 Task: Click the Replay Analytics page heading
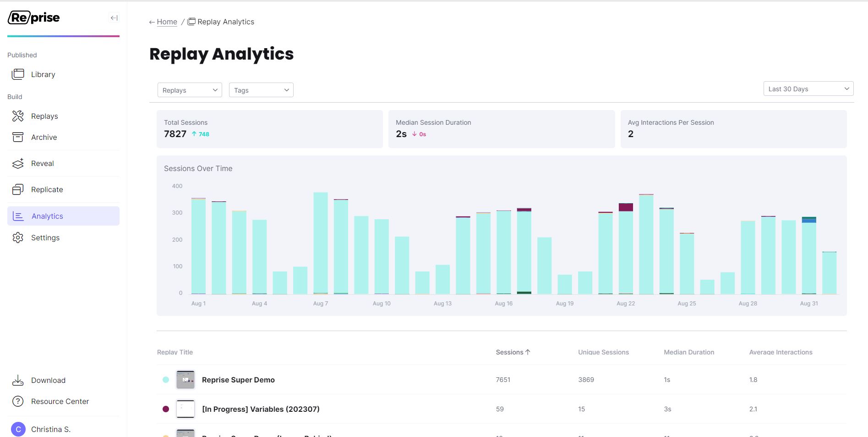click(221, 54)
